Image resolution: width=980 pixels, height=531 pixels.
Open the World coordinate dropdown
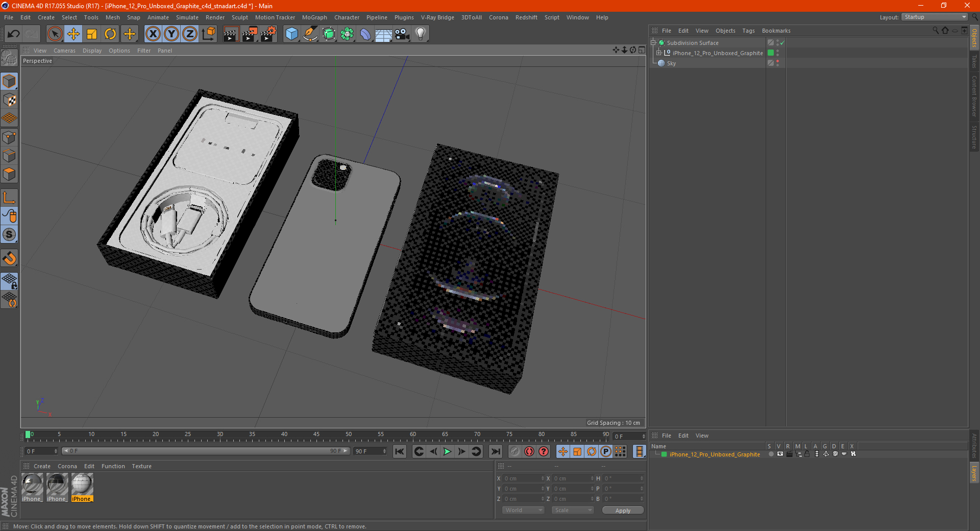(523, 510)
